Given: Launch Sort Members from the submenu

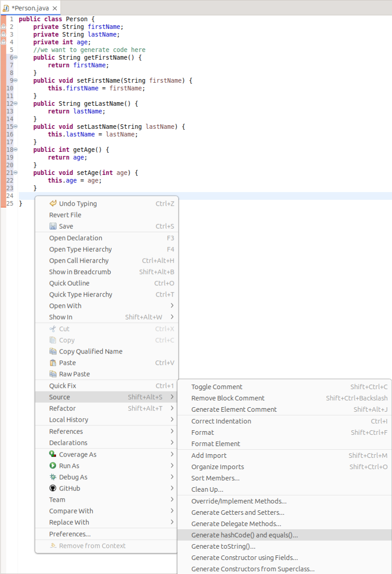Looking at the screenshot, I should point(215,478).
